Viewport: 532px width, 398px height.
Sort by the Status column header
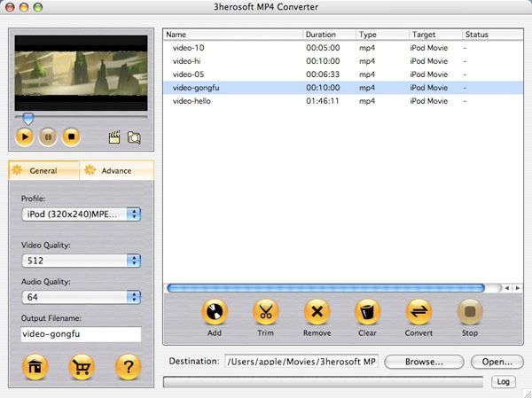pos(493,35)
